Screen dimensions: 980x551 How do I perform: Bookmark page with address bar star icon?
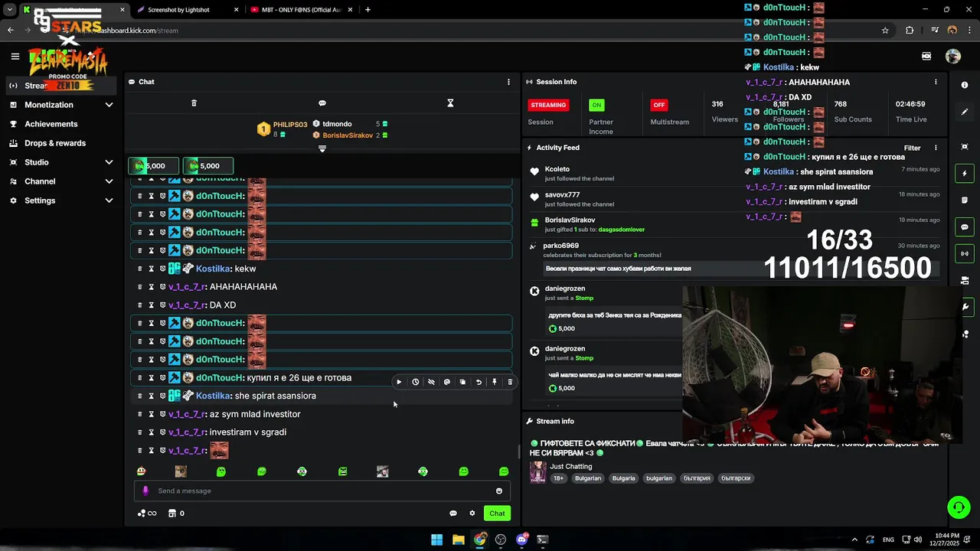pos(885,31)
